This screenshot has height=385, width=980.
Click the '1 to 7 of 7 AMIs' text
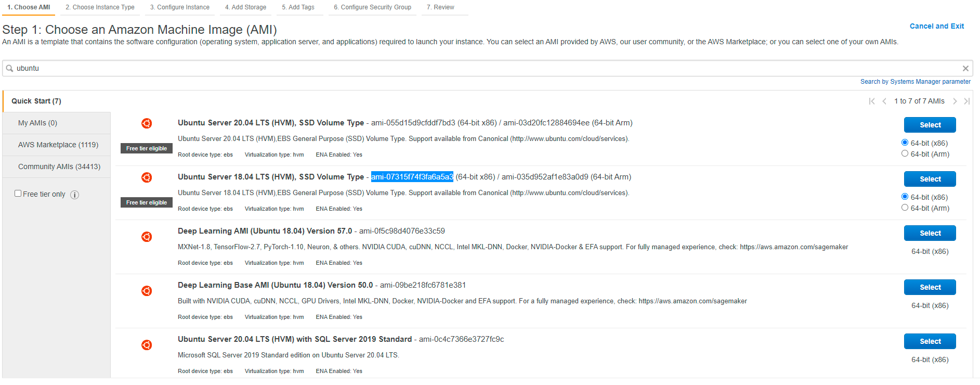pos(919,101)
